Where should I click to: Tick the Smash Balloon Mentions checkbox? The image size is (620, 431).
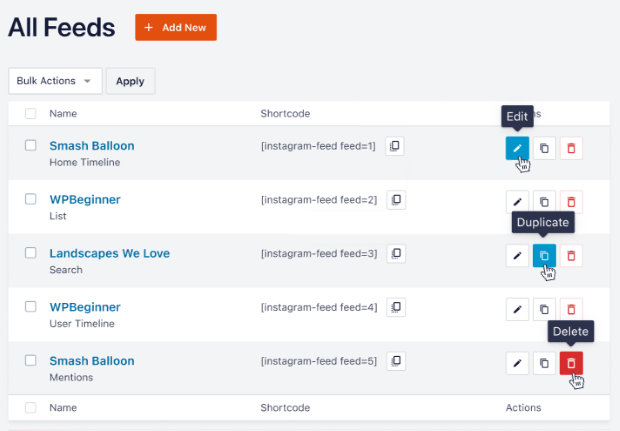coord(30,360)
